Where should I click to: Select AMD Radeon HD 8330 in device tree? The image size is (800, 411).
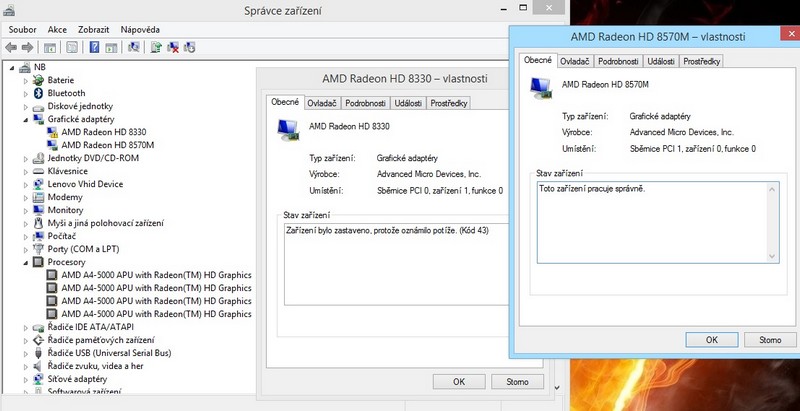tap(104, 132)
